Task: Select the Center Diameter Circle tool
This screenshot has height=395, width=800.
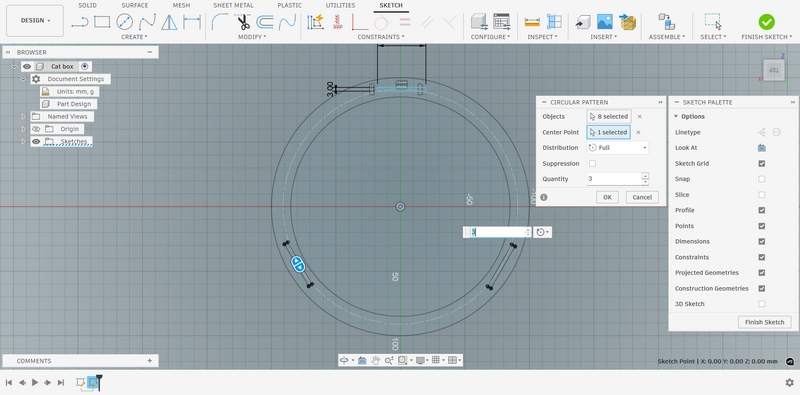Action: coord(124,22)
